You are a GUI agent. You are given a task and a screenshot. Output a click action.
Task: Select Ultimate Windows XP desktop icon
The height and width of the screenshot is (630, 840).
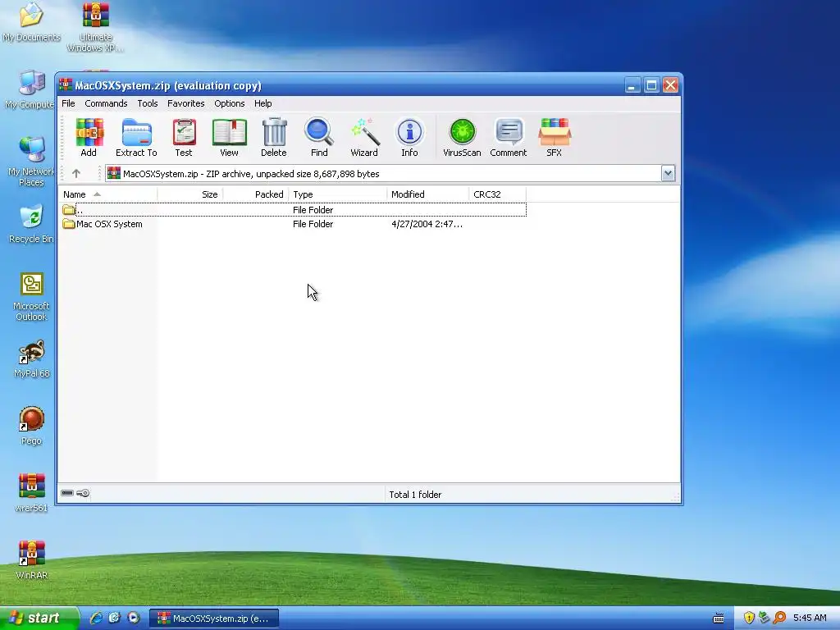95,27
